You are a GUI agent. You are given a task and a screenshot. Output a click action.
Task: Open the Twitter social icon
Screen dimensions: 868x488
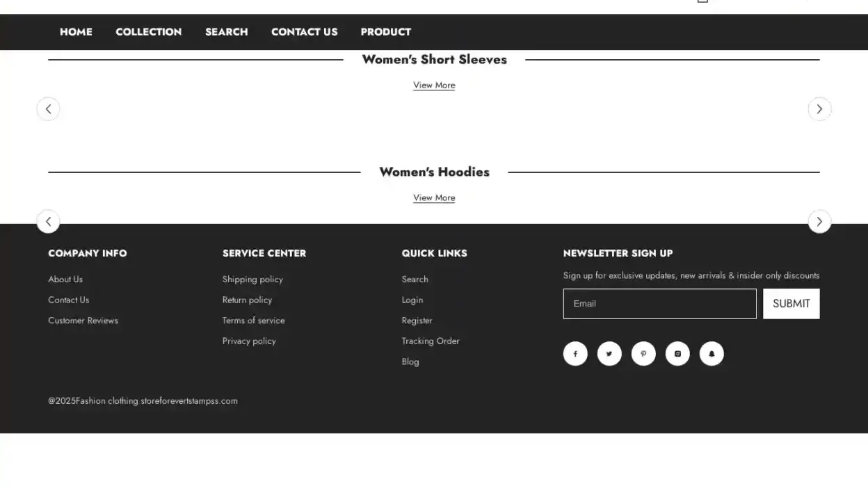pyautogui.click(x=609, y=353)
